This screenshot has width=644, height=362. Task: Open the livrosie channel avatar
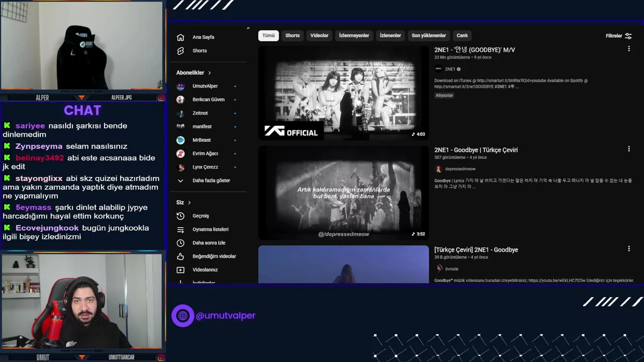click(x=439, y=269)
